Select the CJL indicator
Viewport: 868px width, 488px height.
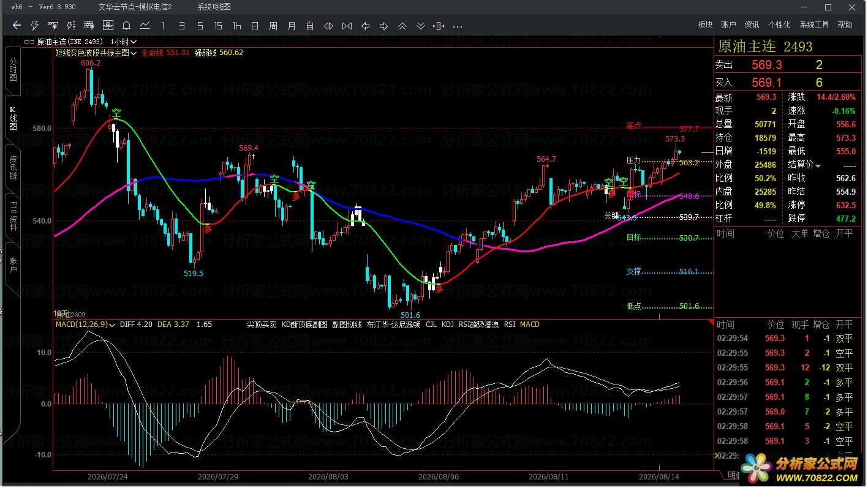pos(431,325)
